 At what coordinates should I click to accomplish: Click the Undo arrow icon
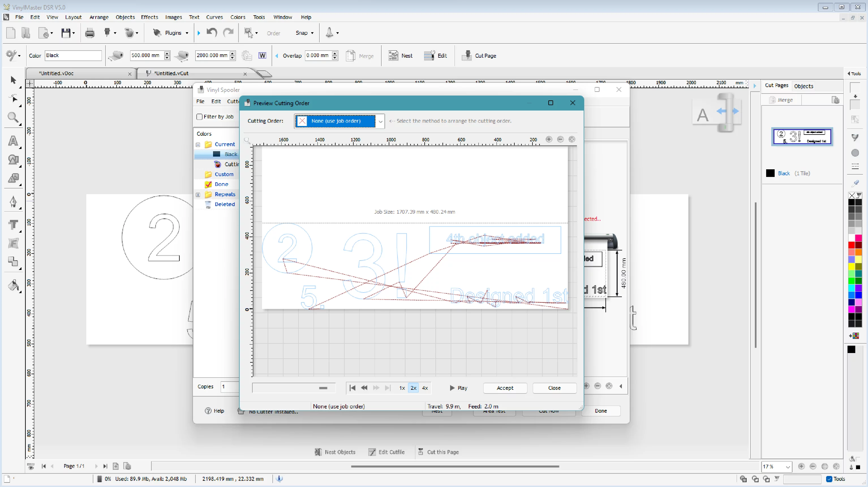212,33
